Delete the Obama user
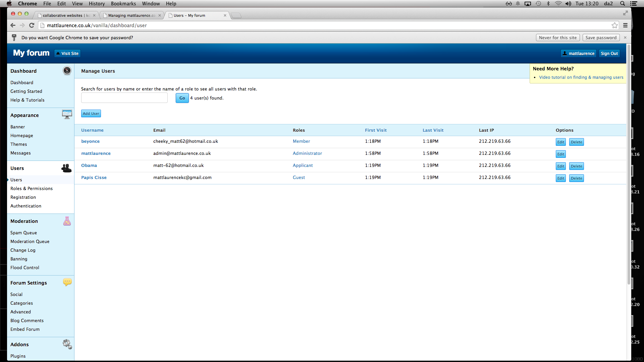 point(576,166)
